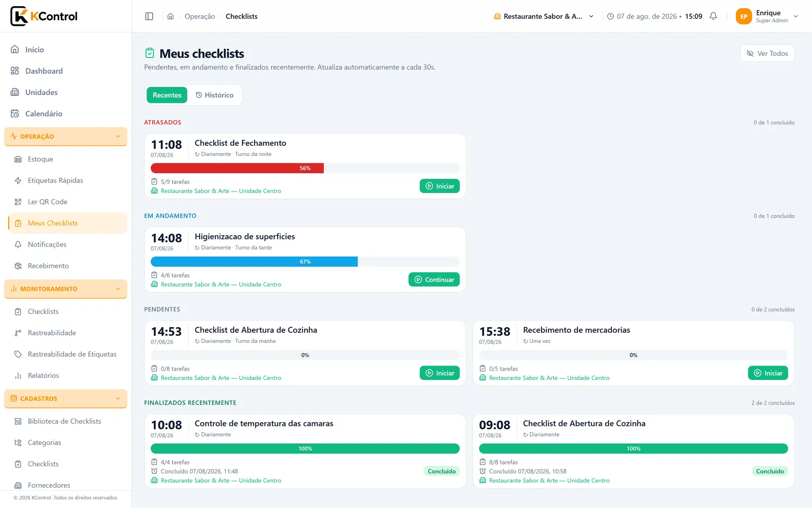Viewport: 812px width, 508px height.
Task: Open Rastreabilidade in sidebar
Action: (65, 333)
